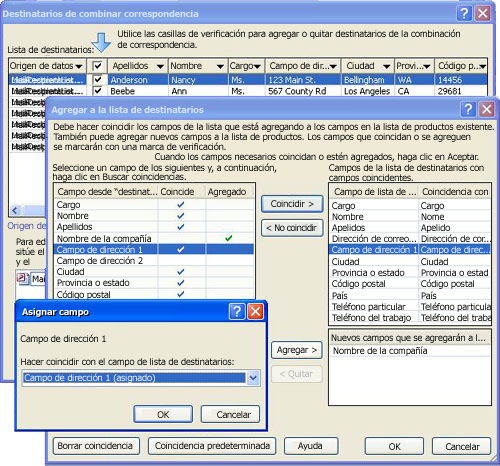
Task: Open the Origen de datos column dropdown
Action: tap(79, 66)
